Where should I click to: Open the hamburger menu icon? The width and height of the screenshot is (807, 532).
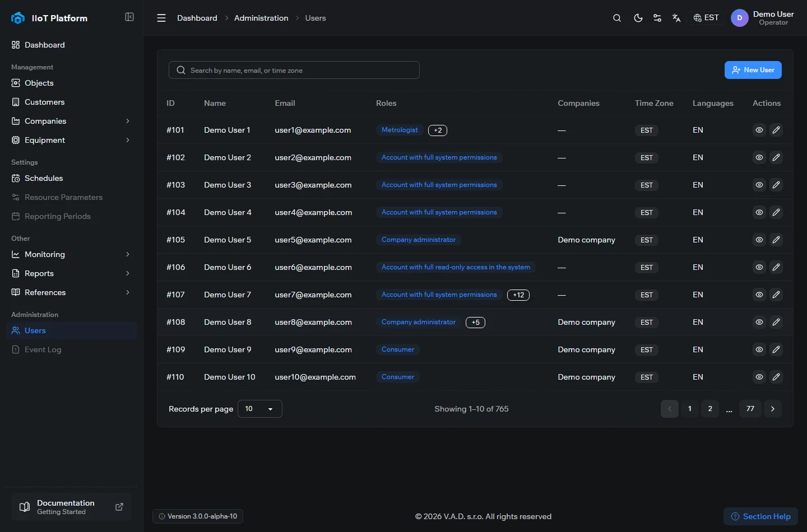[x=161, y=18]
